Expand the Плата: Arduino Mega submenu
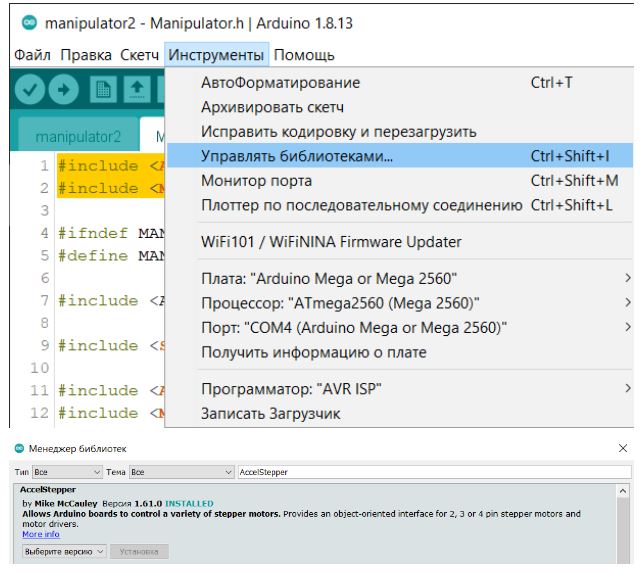 point(399,279)
